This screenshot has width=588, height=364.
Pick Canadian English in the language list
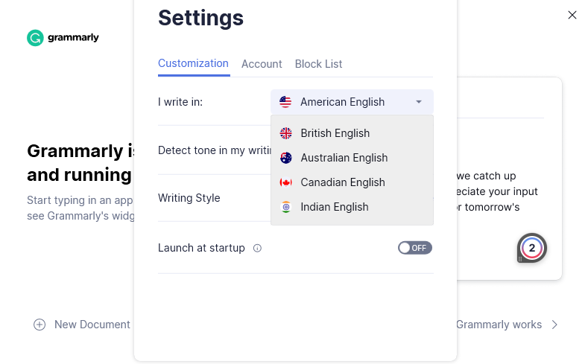(343, 182)
